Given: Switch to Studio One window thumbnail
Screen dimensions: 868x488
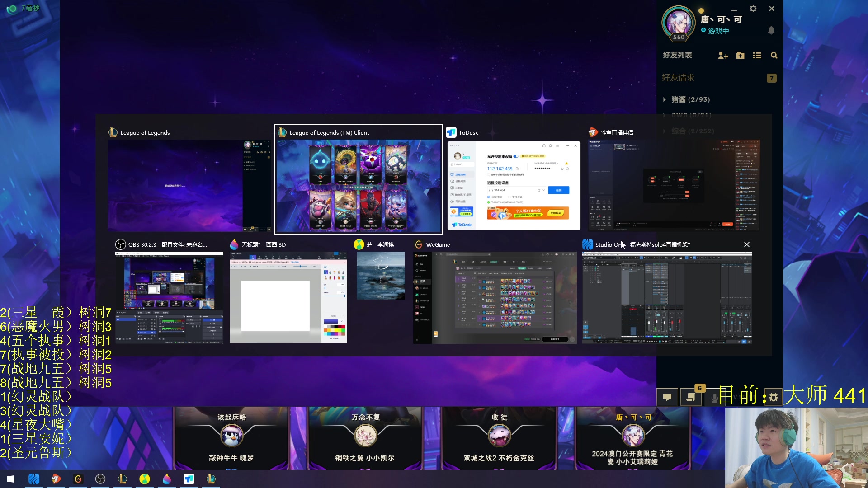Looking at the screenshot, I should (x=667, y=298).
